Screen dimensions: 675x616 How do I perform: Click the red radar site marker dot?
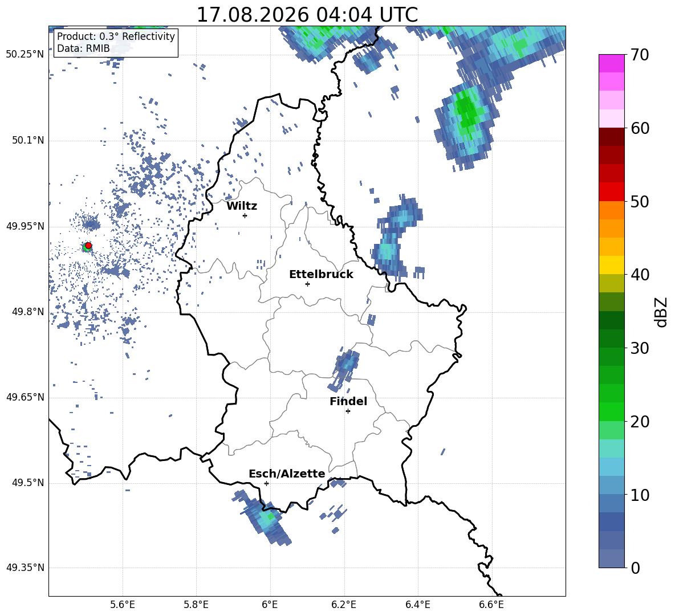click(88, 245)
